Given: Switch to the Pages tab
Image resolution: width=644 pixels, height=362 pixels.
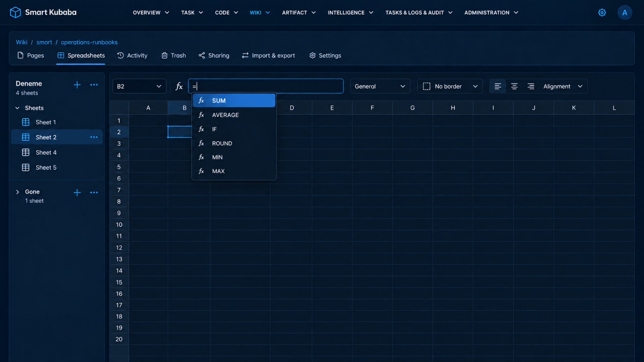Looking at the screenshot, I should click(x=31, y=55).
